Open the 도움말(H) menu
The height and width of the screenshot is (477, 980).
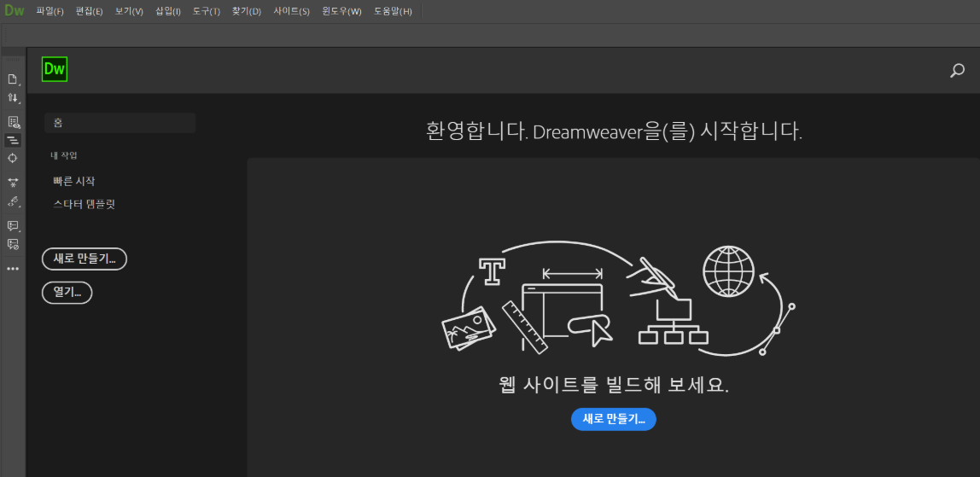tap(393, 11)
